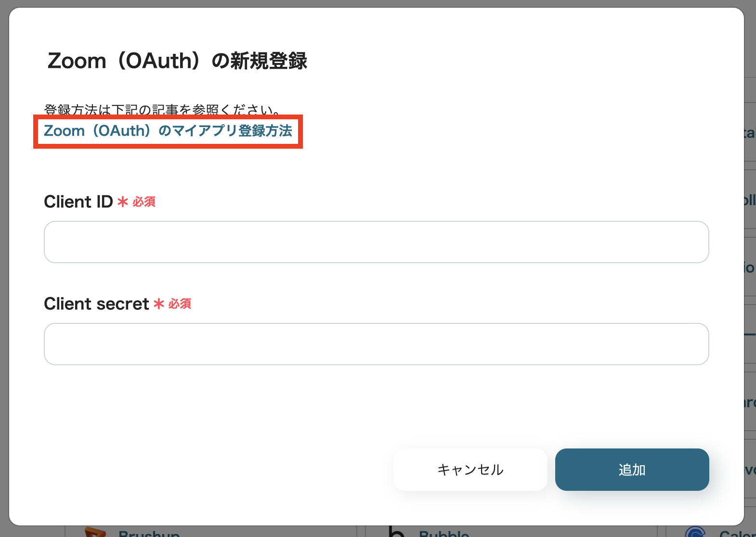Select the Client secret label text
Image resolution: width=756 pixels, height=537 pixels.
click(96, 304)
